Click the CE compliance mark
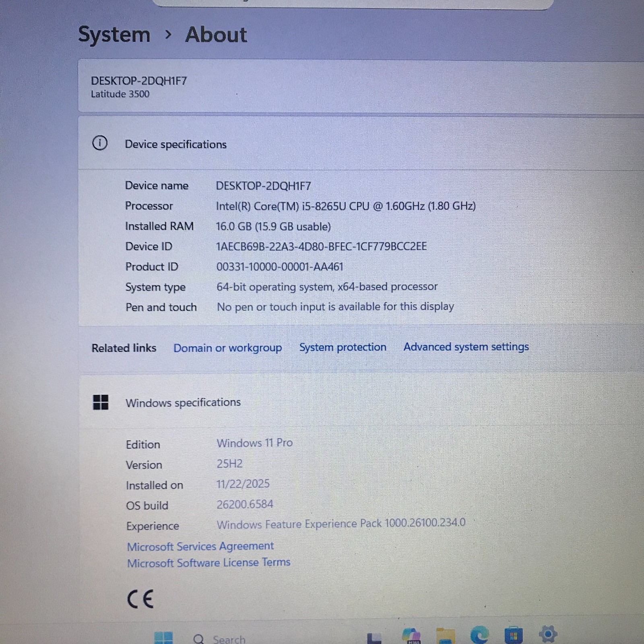 [x=140, y=599]
